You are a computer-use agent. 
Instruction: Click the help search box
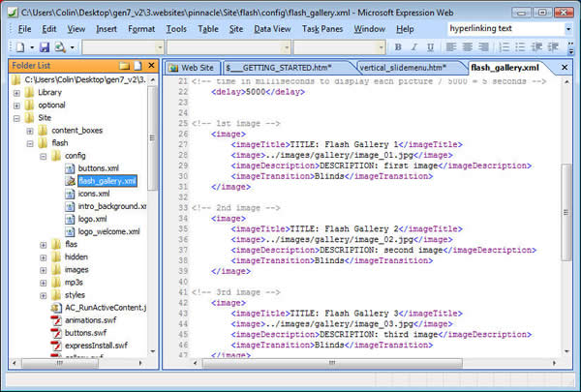[504, 29]
